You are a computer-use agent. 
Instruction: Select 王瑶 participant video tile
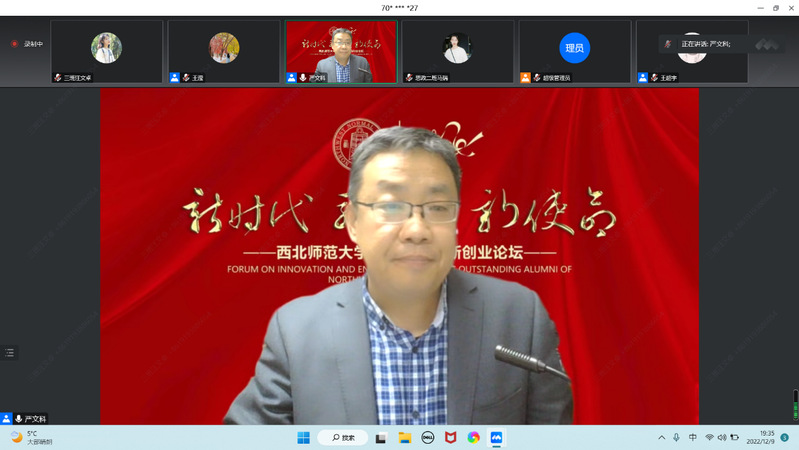pyautogui.click(x=223, y=49)
